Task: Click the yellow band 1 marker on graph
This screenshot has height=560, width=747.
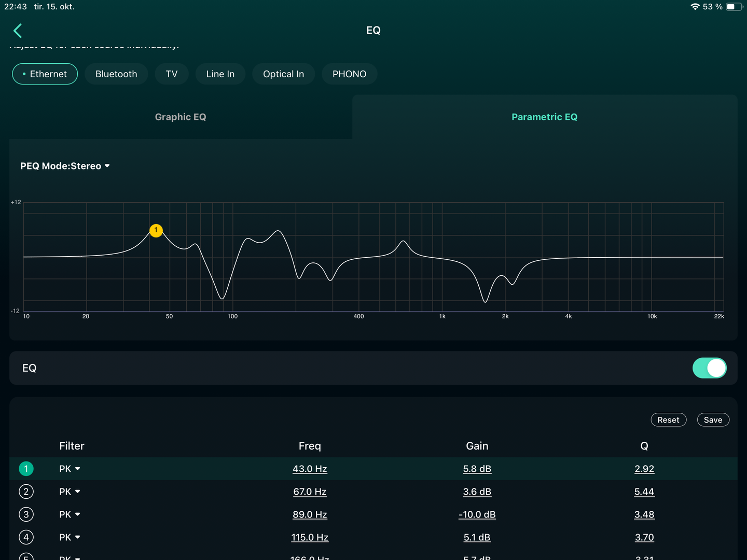Action: tap(156, 230)
